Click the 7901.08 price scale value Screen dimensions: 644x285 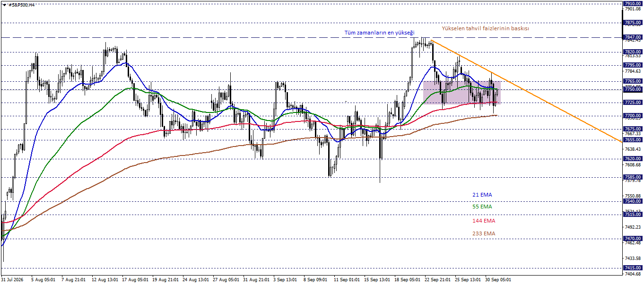click(x=633, y=9)
